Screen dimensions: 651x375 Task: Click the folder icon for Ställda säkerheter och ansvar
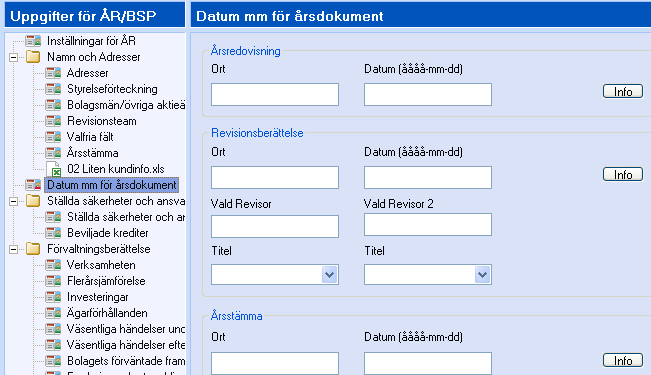click(33, 201)
